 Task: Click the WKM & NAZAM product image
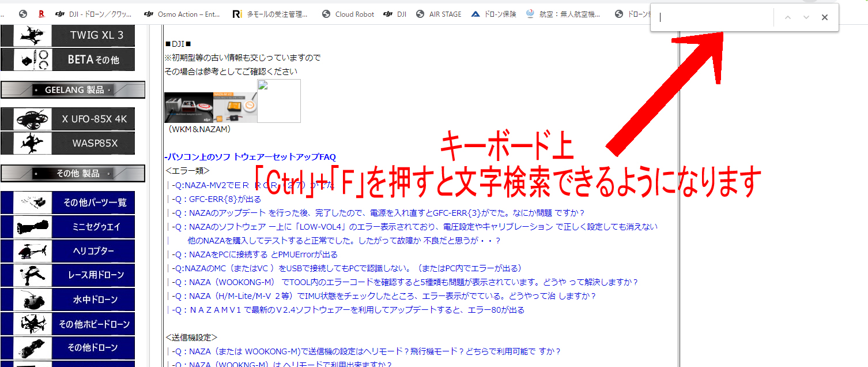pyautogui.click(x=210, y=107)
